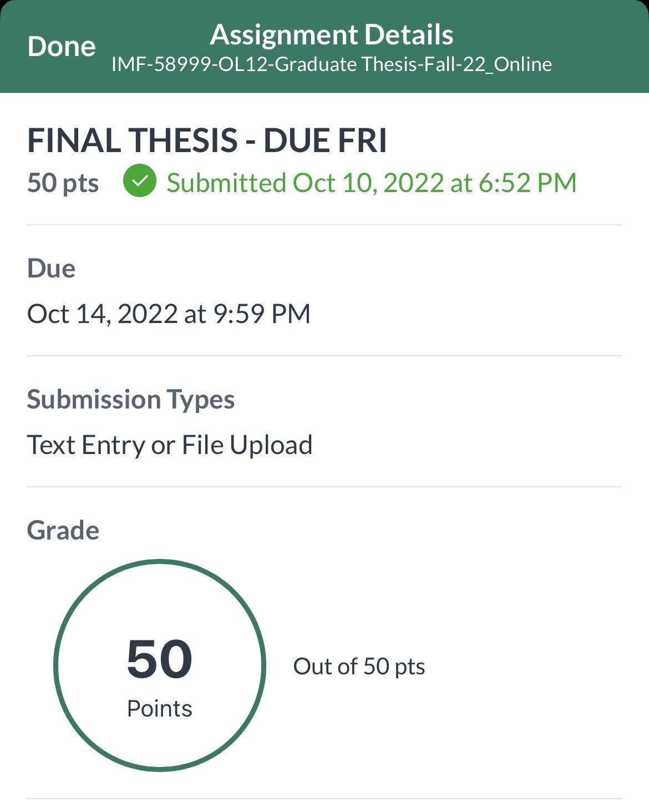Click the circular grade progress ring
649x812 pixels.
pos(160,665)
